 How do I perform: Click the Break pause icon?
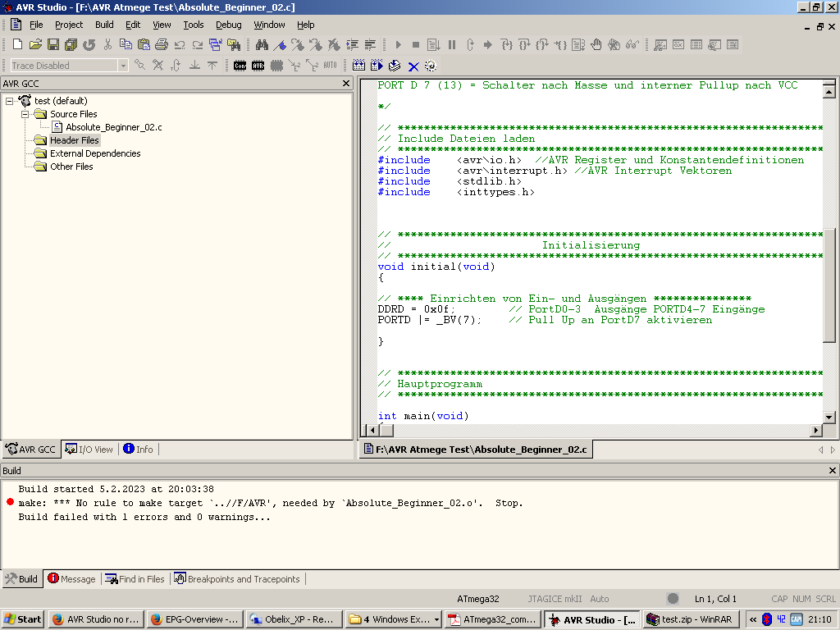pos(452,44)
